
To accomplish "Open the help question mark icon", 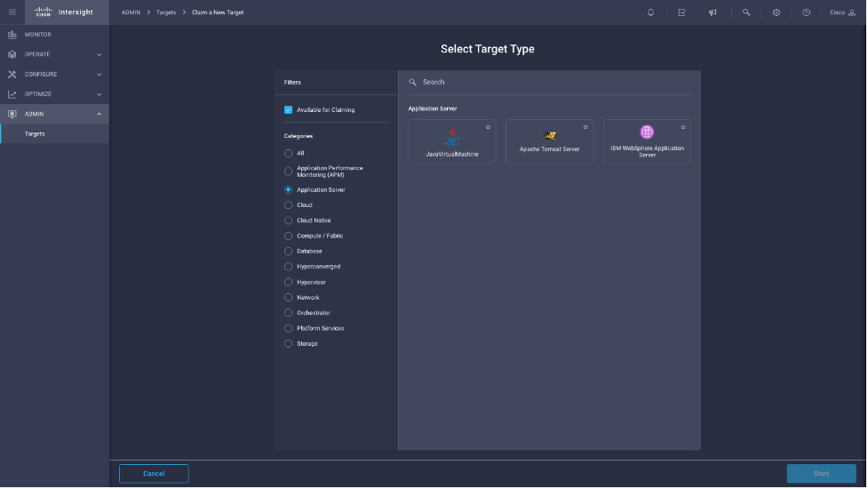I will click(806, 12).
